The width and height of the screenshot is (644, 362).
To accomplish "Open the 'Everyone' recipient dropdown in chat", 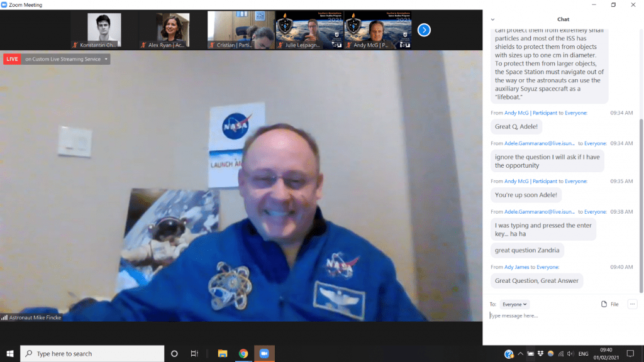I will (514, 304).
